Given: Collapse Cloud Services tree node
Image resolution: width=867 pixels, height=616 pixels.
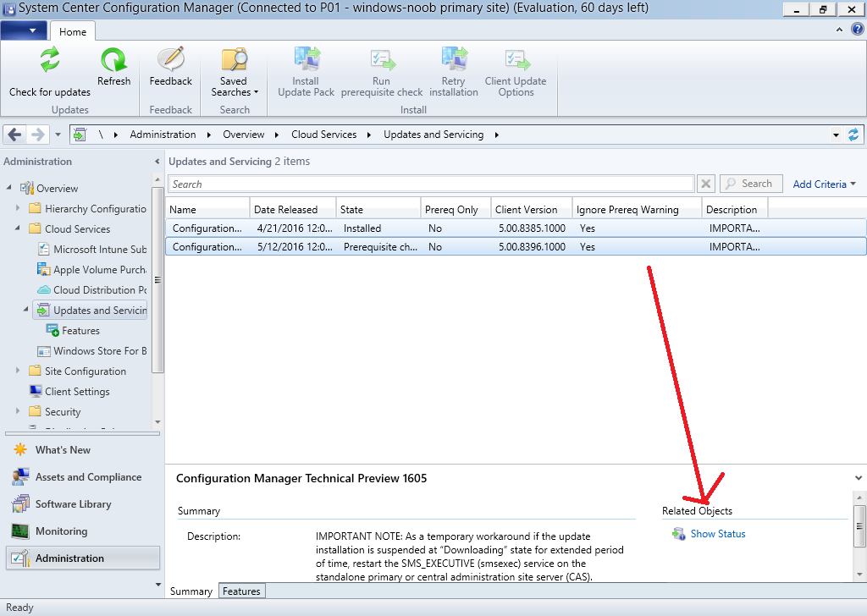Looking at the screenshot, I should point(18,228).
